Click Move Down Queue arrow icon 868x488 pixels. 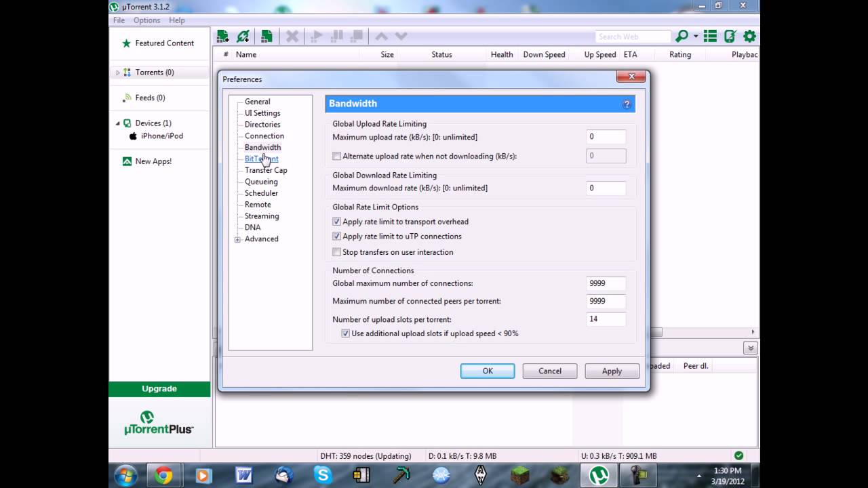point(401,37)
